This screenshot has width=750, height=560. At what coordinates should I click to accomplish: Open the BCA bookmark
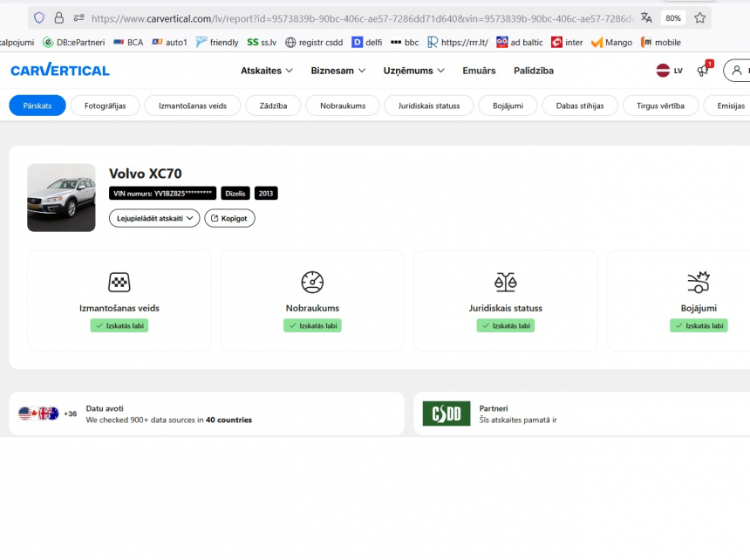[x=128, y=43]
